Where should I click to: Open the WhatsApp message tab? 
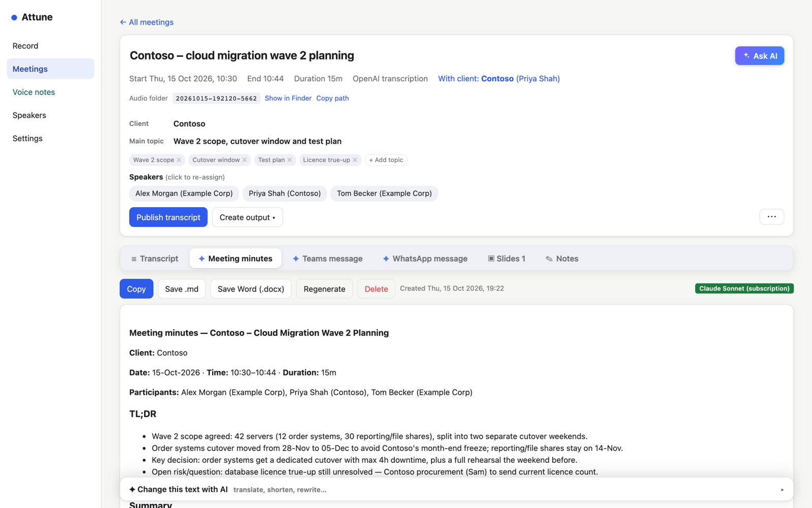(x=425, y=259)
